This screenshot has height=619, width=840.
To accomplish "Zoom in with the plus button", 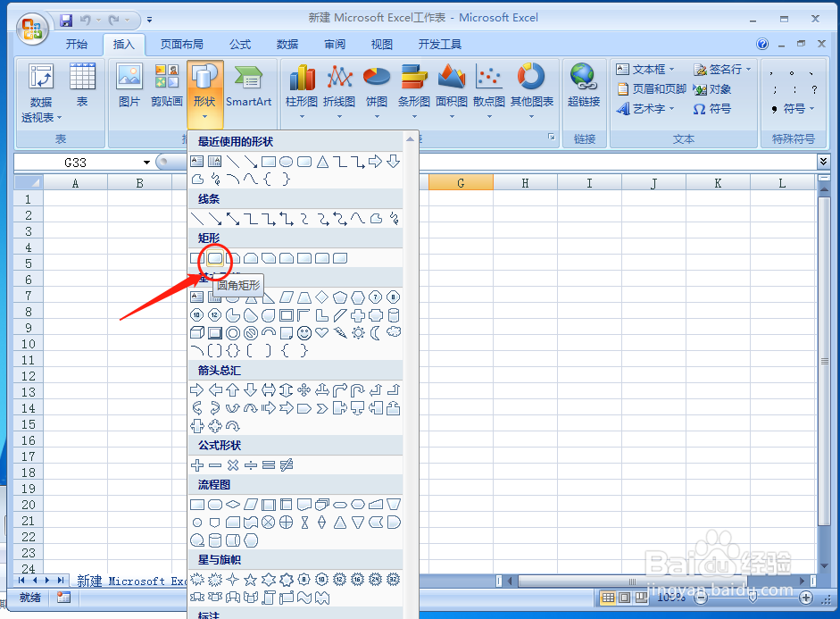I will pyautogui.click(x=805, y=598).
